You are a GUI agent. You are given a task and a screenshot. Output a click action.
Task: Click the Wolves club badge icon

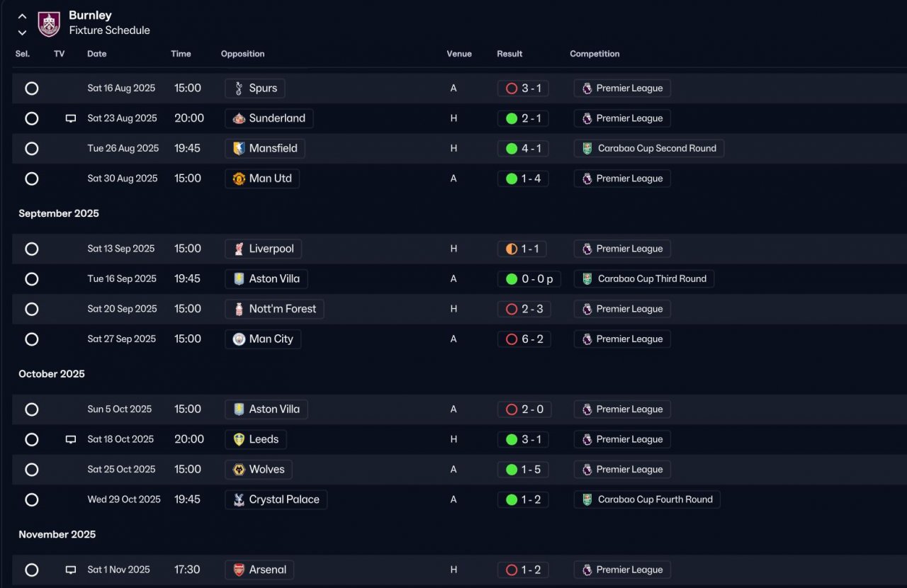tap(239, 470)
